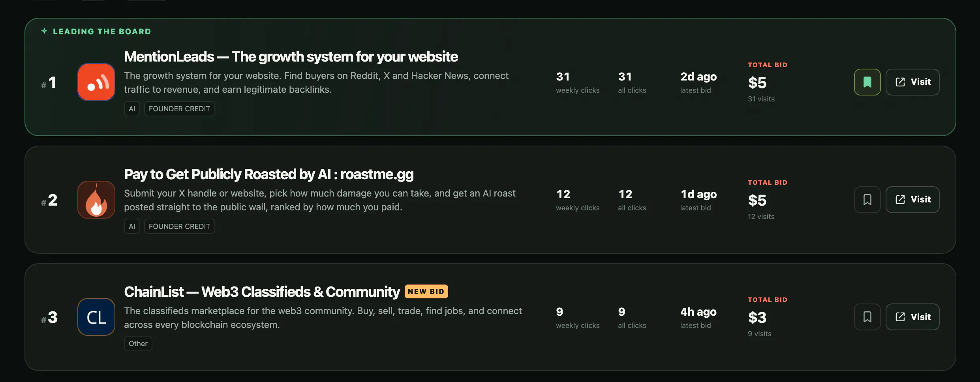Click the #3 rank number

49,318
